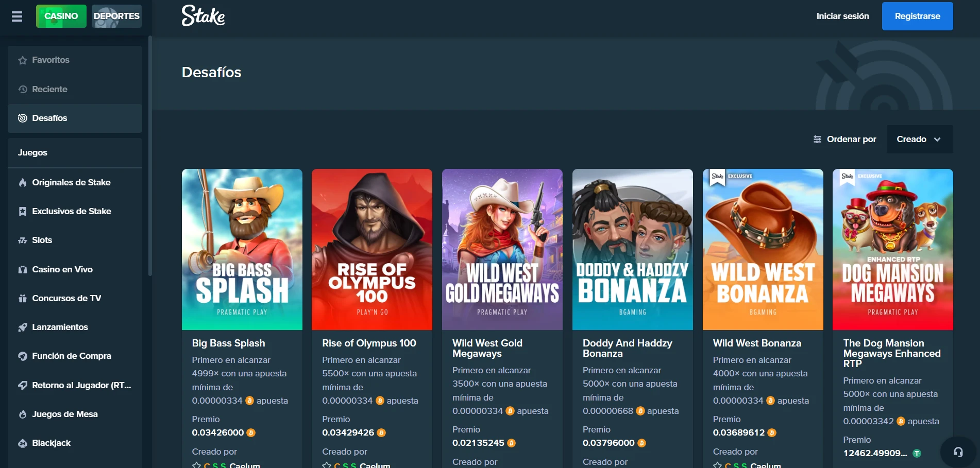Click Tether icon next to 12462.49909 prize
Screen dimensions: 980x468
[x=917, y=453]
